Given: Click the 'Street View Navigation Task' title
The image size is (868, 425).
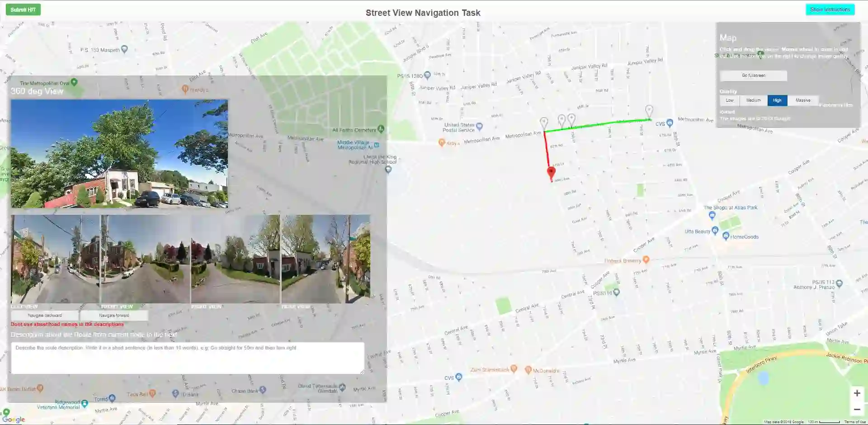Looking at the screenshot, I should tap(423, 13).
